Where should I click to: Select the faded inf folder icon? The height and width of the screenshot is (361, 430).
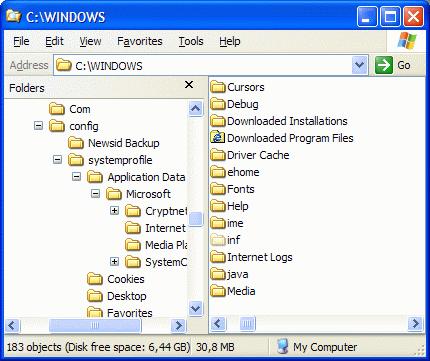218,240
